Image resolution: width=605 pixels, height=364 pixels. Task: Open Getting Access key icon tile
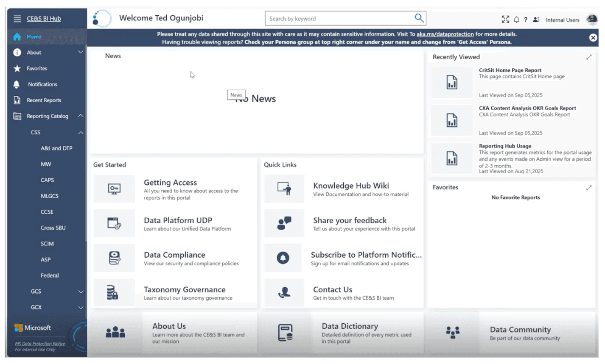click(114, 189)
